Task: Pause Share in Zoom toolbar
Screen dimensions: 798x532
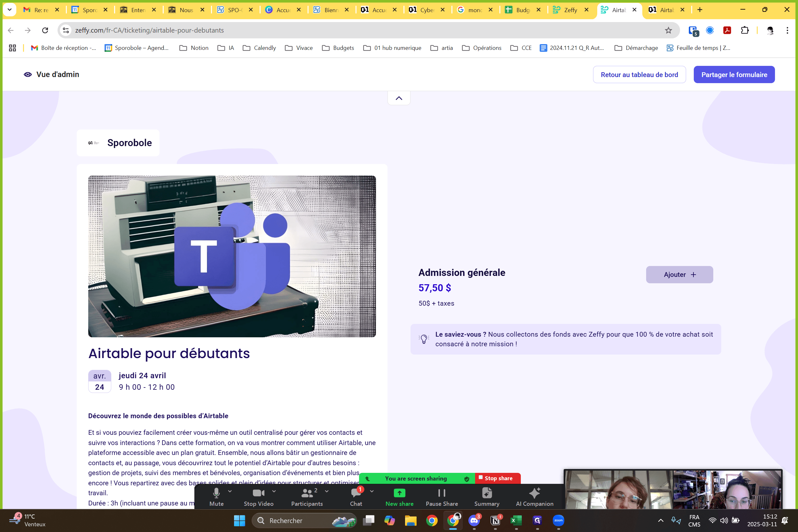Action: [442, 497]
